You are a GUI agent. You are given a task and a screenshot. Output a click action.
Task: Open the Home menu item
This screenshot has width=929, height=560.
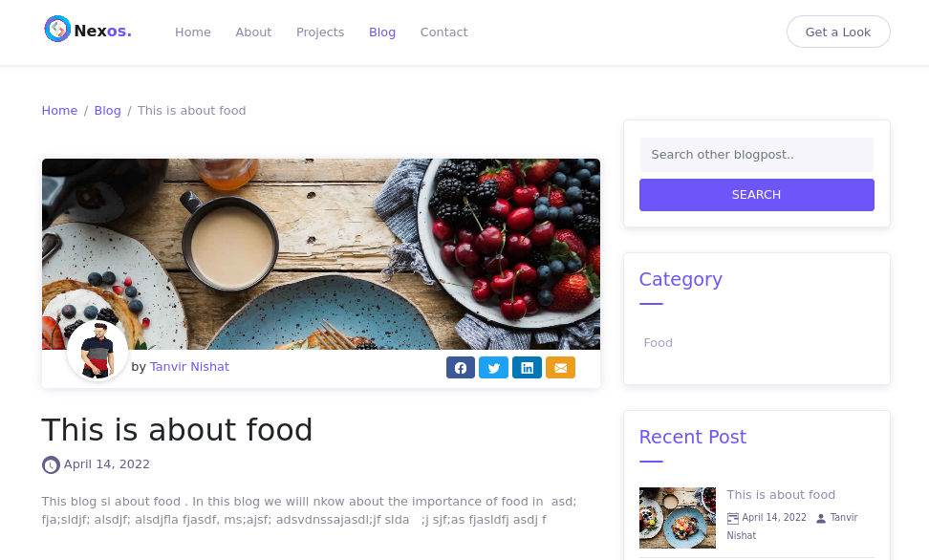pos(193,32)
